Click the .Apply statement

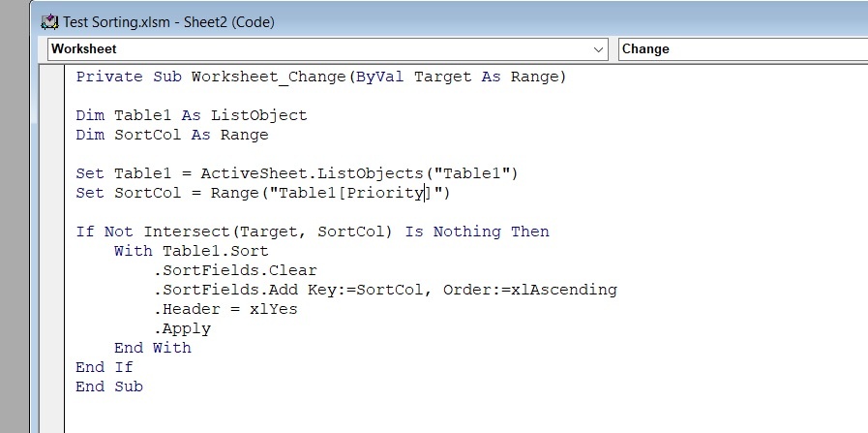[182, 328]
